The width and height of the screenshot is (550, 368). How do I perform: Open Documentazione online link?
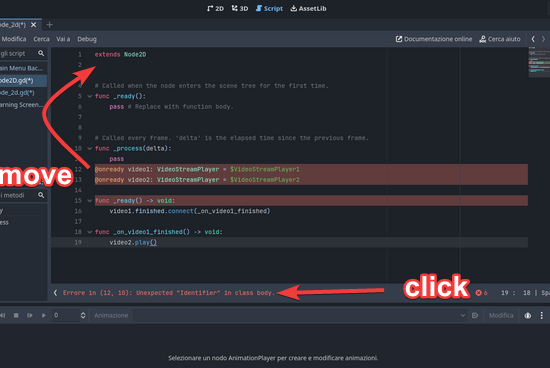(x=434, y=39)
